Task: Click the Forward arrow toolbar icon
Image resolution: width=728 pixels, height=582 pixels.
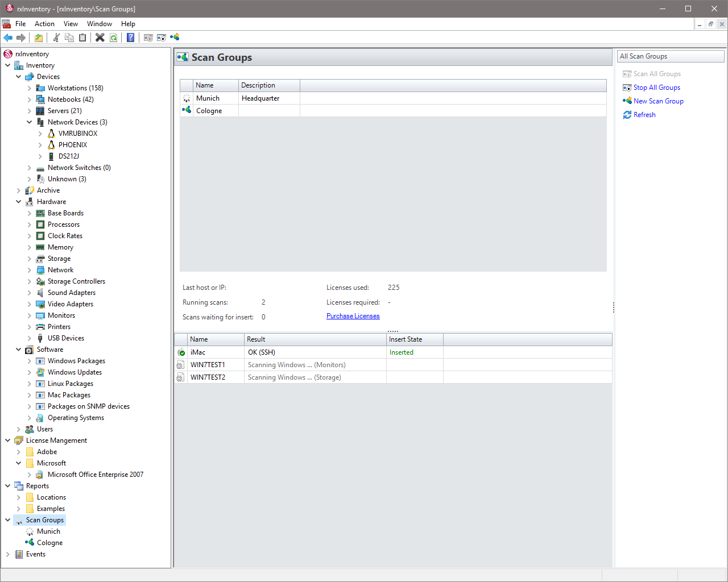Action: [21, 38]
